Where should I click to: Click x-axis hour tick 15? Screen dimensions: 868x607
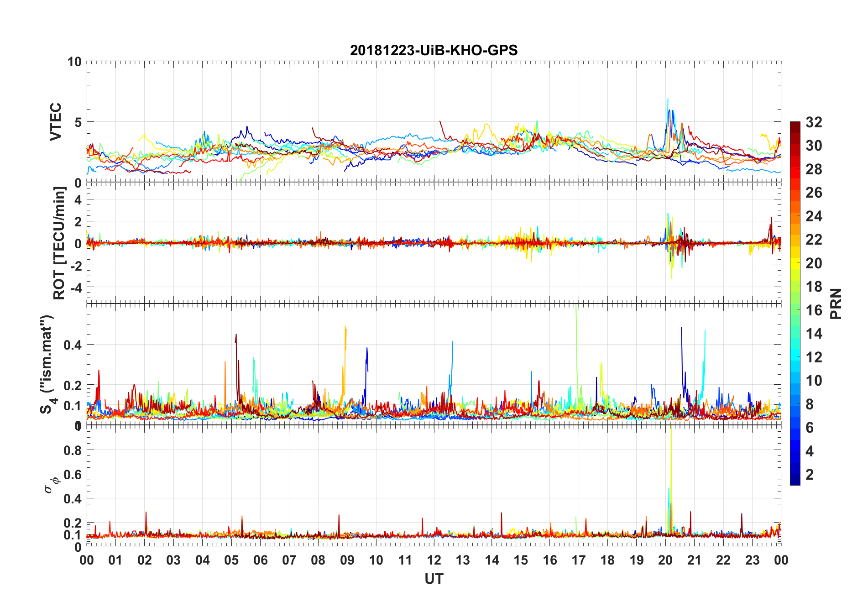521,560
